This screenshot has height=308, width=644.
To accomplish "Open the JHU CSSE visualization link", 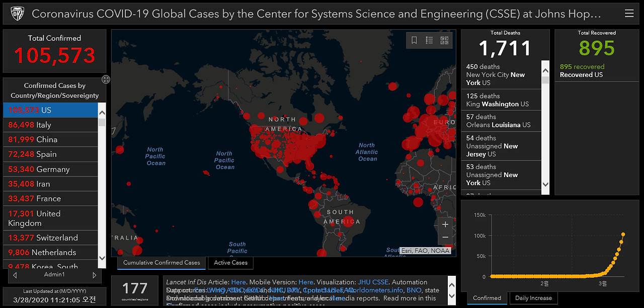I will pos(373,282).
